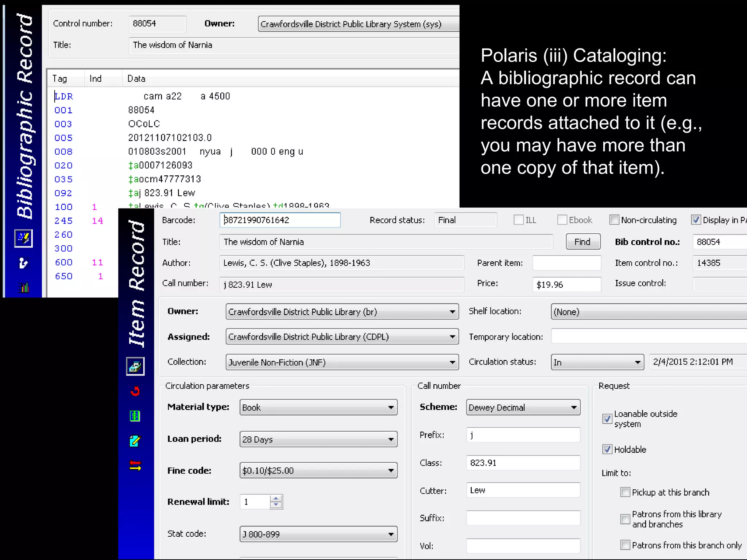The height and width of the screenshot is (560, 747).
Task: Click the Class field with 823.91
Action: 523,463
